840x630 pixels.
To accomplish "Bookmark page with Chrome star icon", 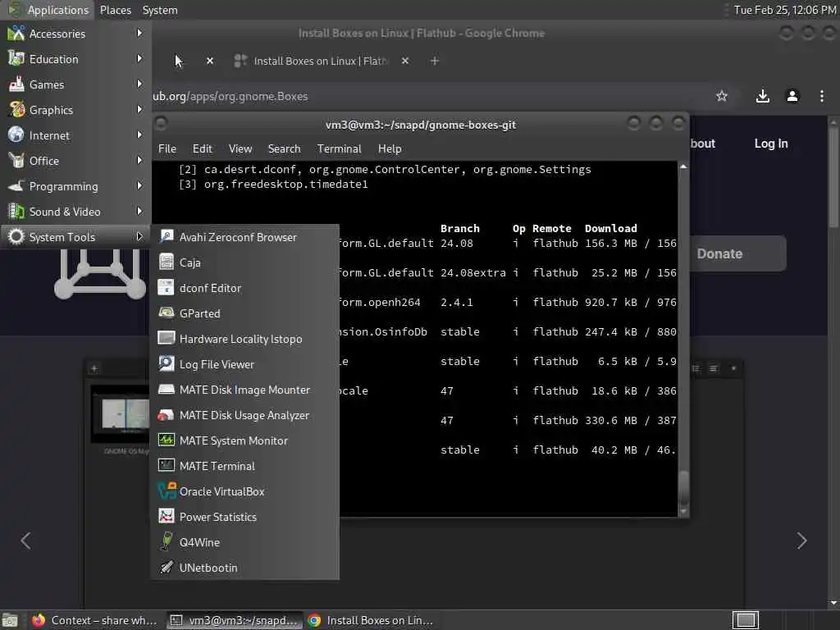I will 722,96.
